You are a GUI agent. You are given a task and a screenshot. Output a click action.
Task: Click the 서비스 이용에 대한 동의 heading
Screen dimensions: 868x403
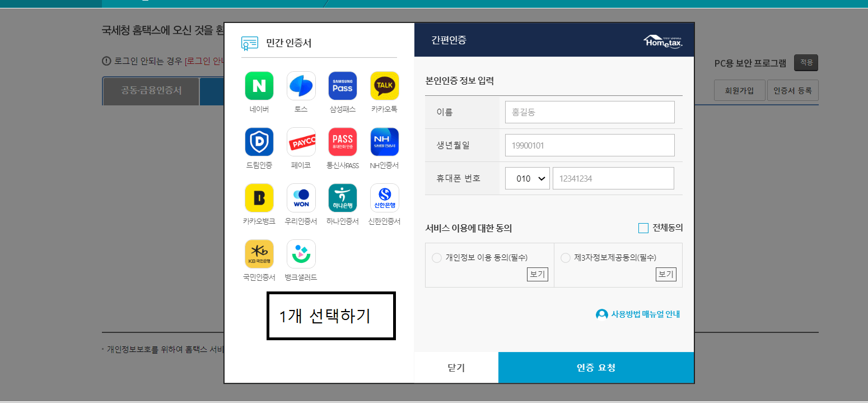click(469, 228)
